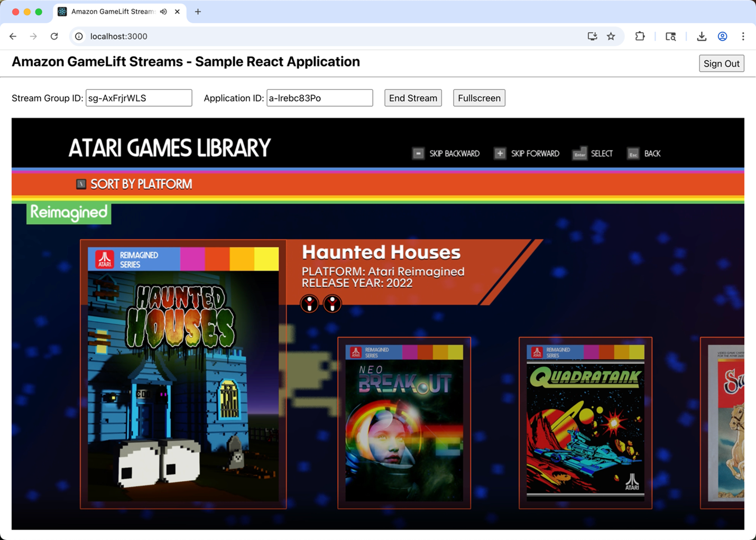Enter Fullscreen mode
Screen dimensions: 756x540
click(479, 98)
